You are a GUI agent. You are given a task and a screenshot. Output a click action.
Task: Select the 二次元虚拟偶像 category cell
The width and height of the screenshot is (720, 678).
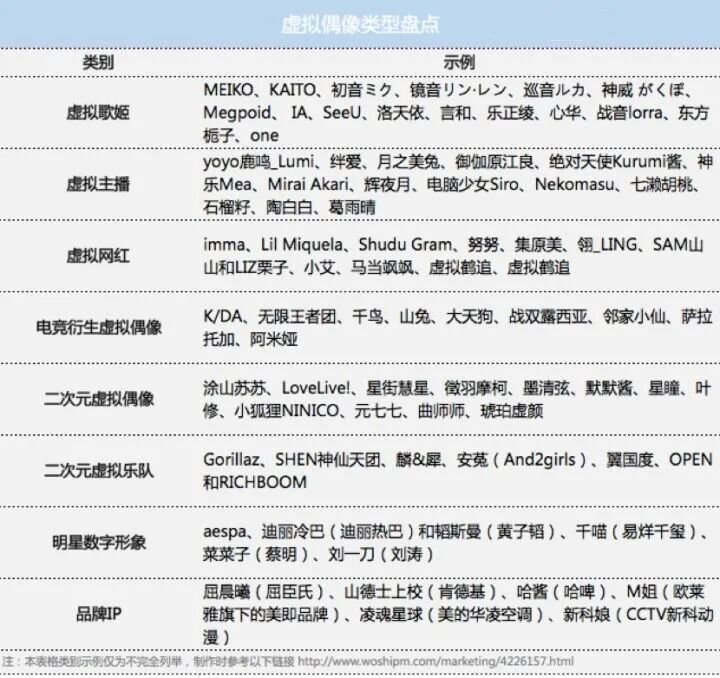[x=99, y=399]
